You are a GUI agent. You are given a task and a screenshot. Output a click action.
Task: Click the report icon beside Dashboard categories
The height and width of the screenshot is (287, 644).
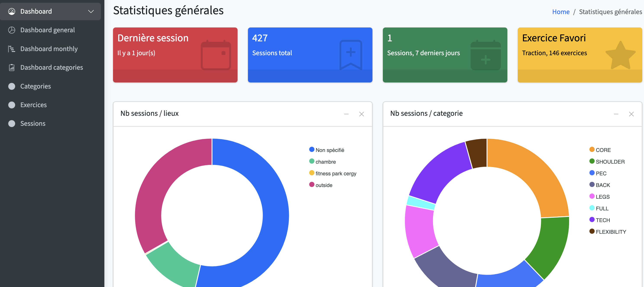pos(11,68)
